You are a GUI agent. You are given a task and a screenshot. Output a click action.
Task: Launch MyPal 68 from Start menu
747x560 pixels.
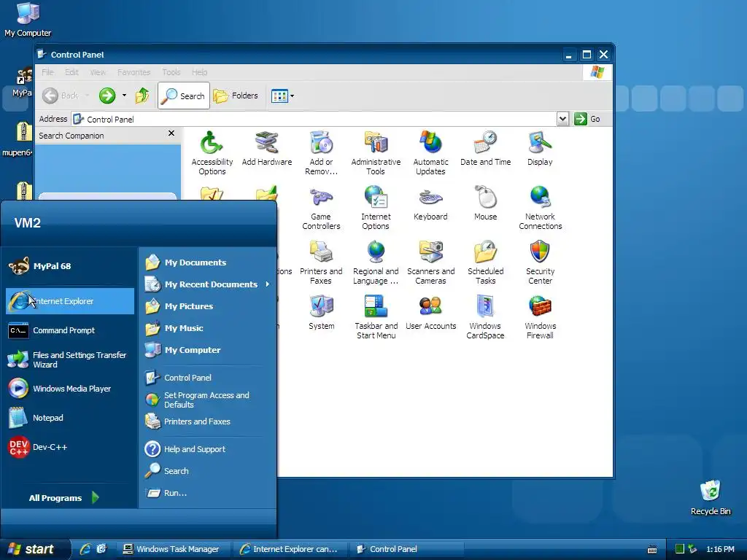(69, 266)
